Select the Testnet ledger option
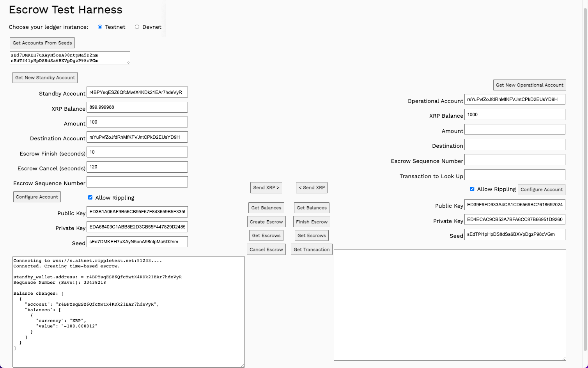The image size is (588, 368). (x=100, y=27)
